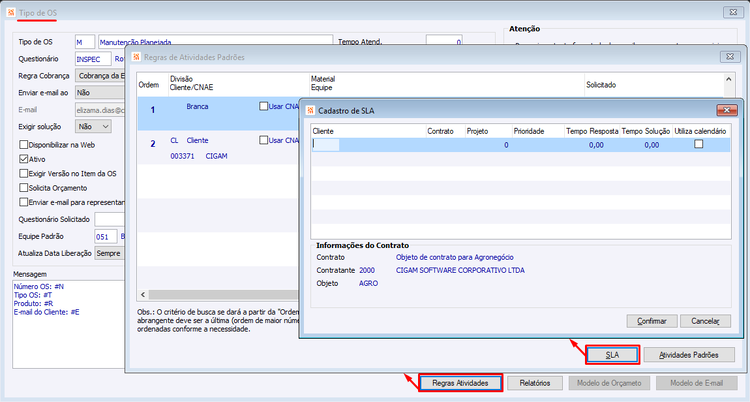Viewport: 750px width, 402px height.
Task: Tick the Utiliza calendário checkbox
Action: 698,144
